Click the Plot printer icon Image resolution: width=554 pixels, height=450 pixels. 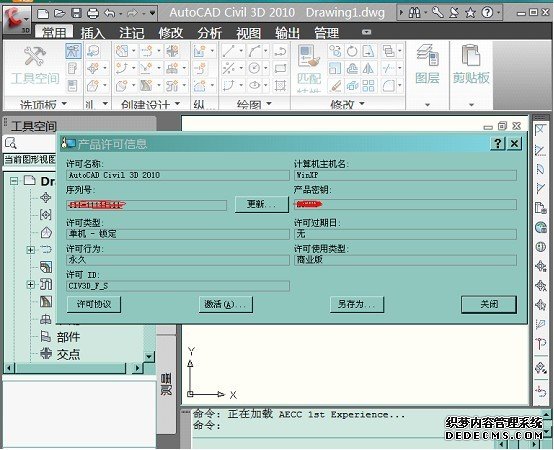[x=93, y=13]
